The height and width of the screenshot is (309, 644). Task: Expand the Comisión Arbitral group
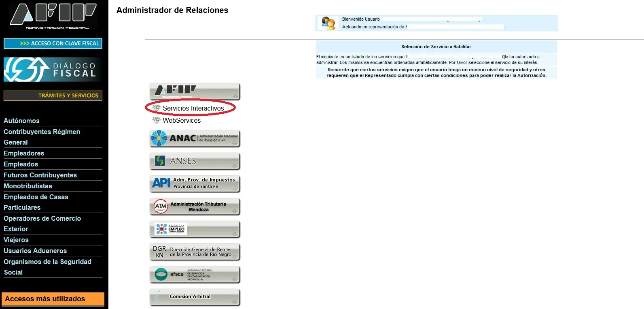point(195,297)
